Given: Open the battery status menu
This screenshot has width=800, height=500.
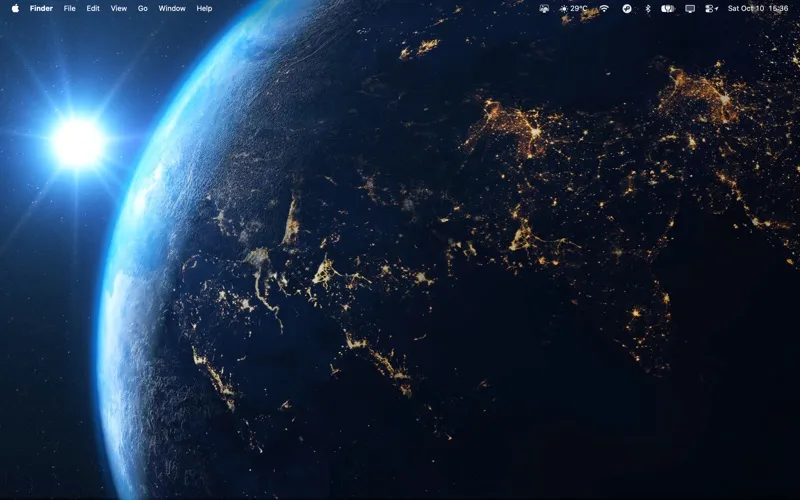Looking at the screenshot, I should (x=668, y=8).
